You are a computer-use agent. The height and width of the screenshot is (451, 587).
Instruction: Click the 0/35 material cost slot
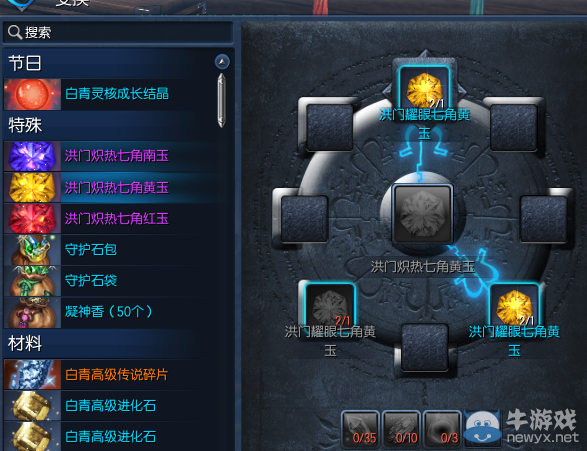pyautogui.click(x=360, y=429)
